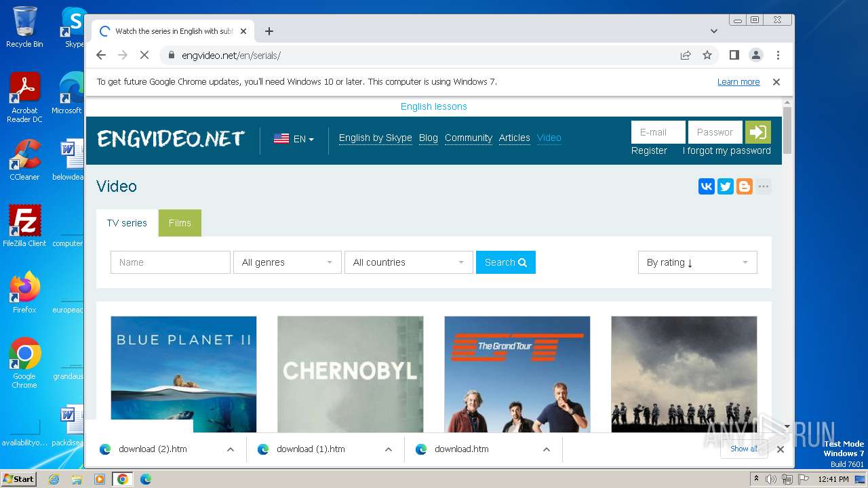Open the Learn more link

pyautogui.click(x=738, y=82)
